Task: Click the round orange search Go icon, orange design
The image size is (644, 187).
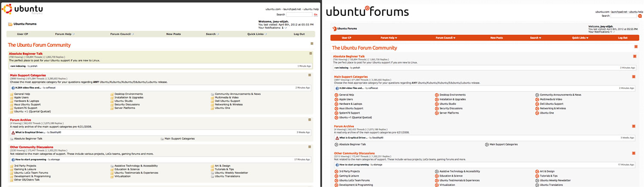Action: (640, 15)
